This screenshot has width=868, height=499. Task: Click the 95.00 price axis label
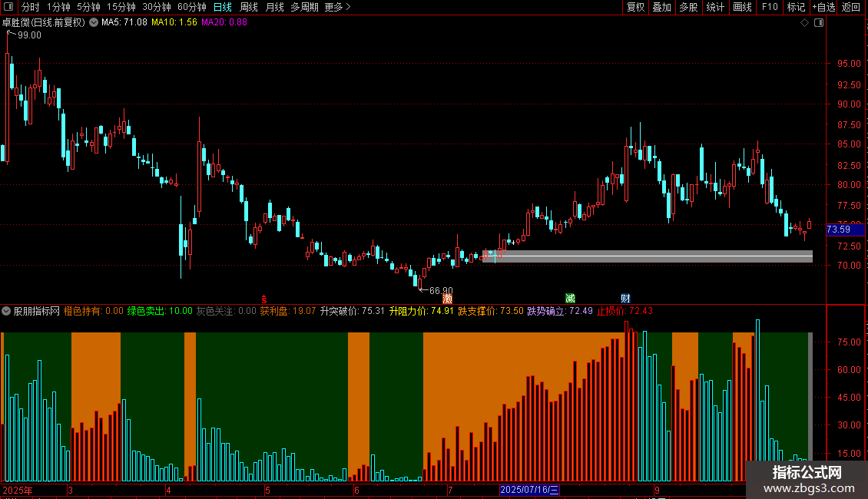click(849, 64)
